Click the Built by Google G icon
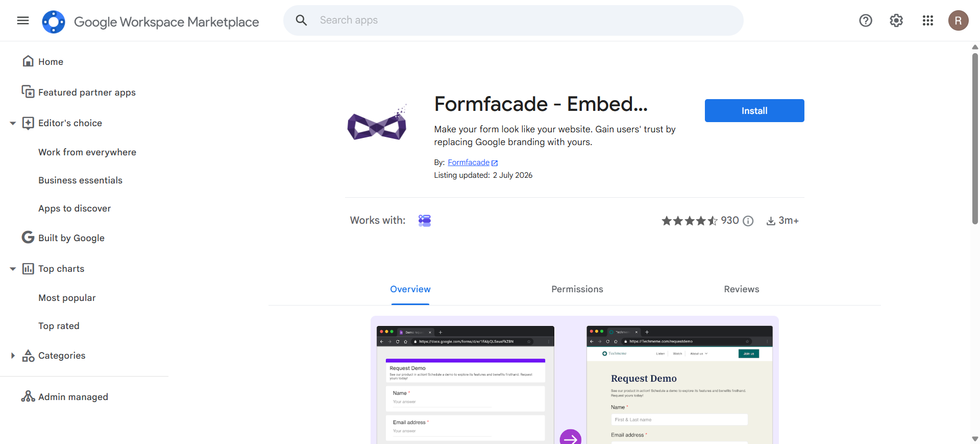Viewport: 980px width, 444px height. (28, 238)
